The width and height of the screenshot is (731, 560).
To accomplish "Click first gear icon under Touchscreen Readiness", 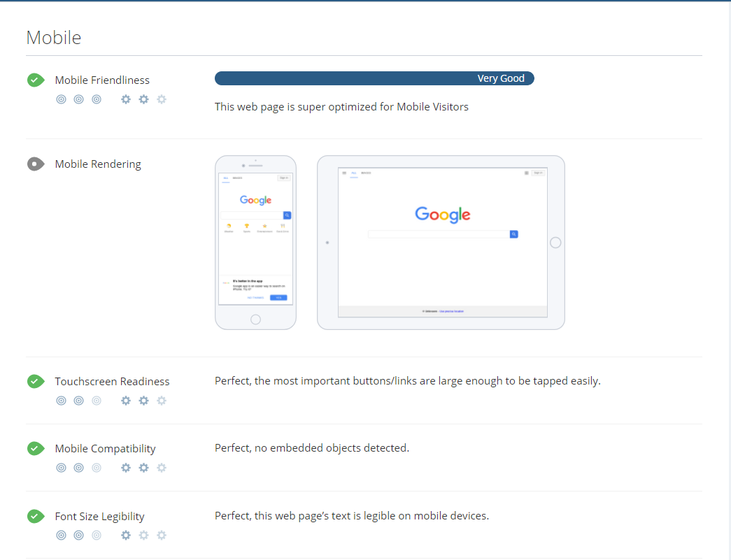I will (x=126, y=401).
